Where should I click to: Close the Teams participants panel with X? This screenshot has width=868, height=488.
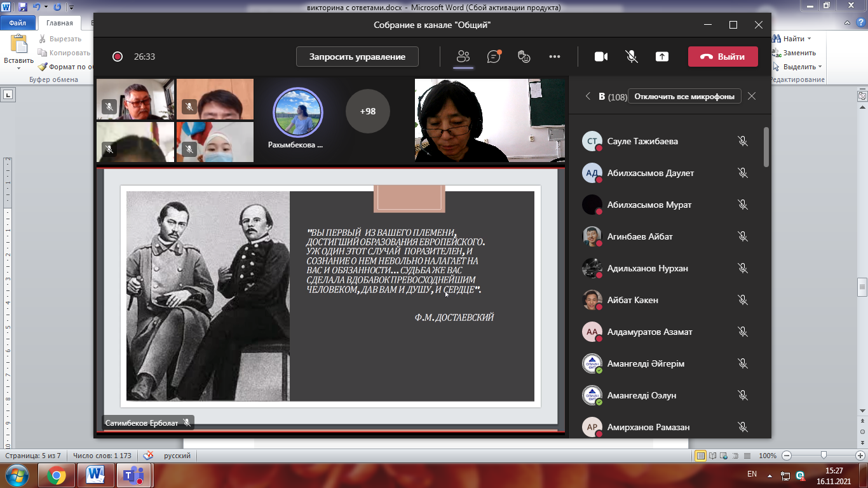[x=752, y=96]
